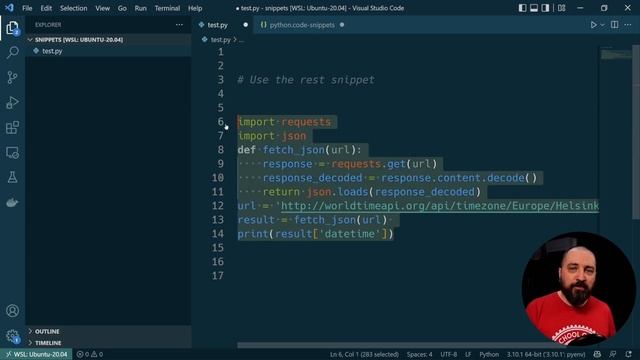Open the View menu
Screen dimensions: 640x360
(102, 8)
